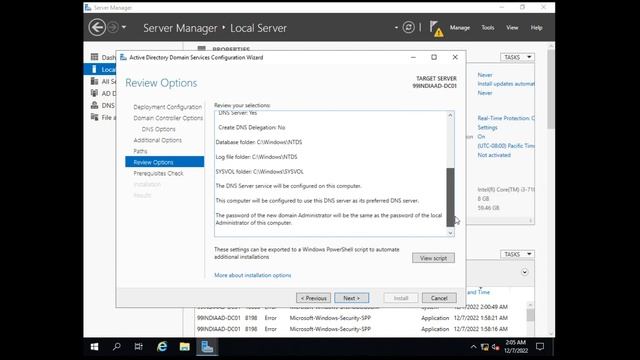Open the Properties TASKS dropdown
Viewport: 640px width, 360px height.
[517, 57]
